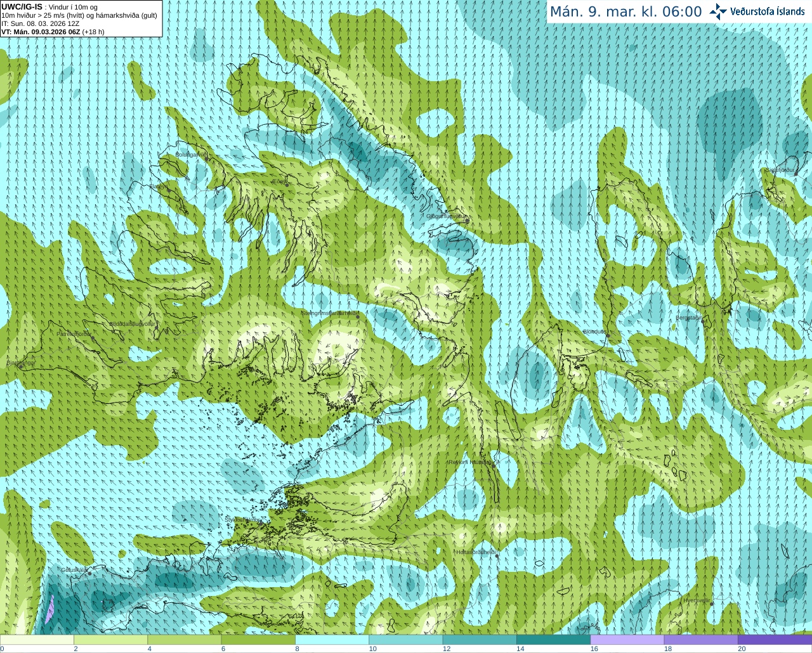812x653 pixels.
Task: Click the purple high-wind patch near Gufuskálar
Action: click(x=51, y=609)
